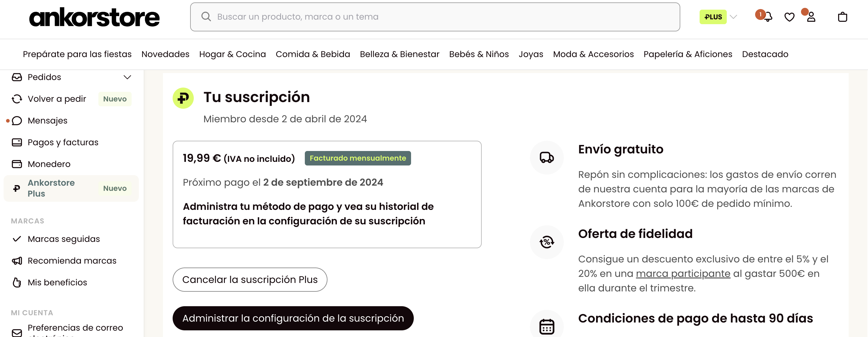
Task: Click the search magnifier icon
Action: 206,17
